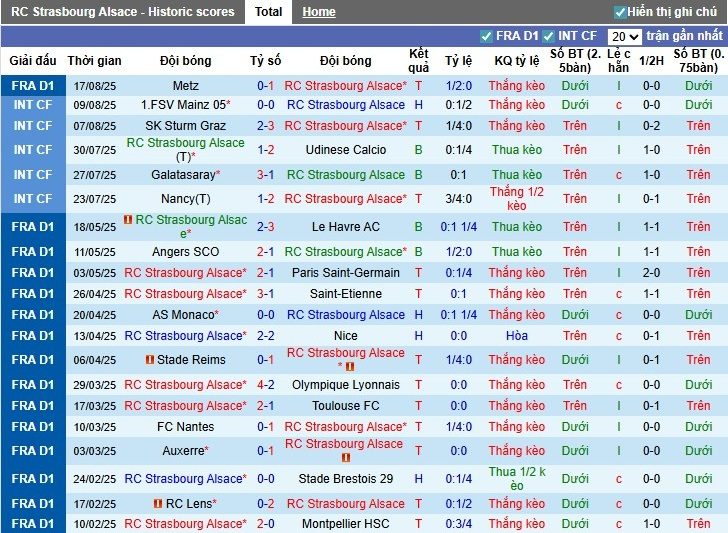Click the 3/4:0 odds in Nancy row
The image size is (728, 533).
coord(459,199)
